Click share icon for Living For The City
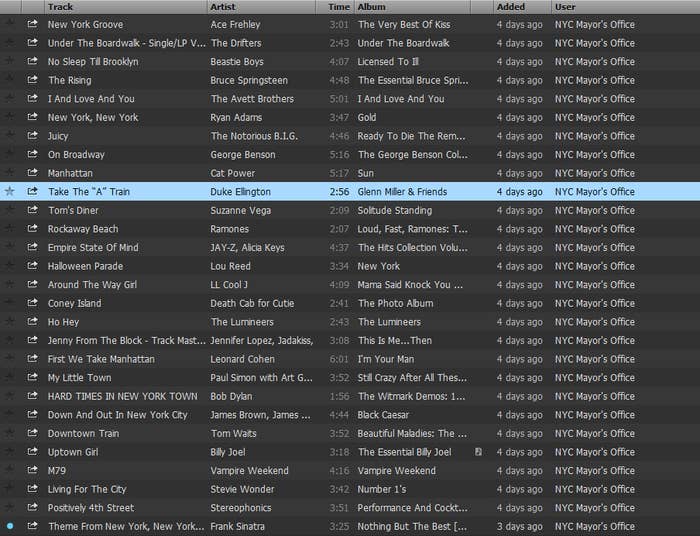 coord(32,489)
